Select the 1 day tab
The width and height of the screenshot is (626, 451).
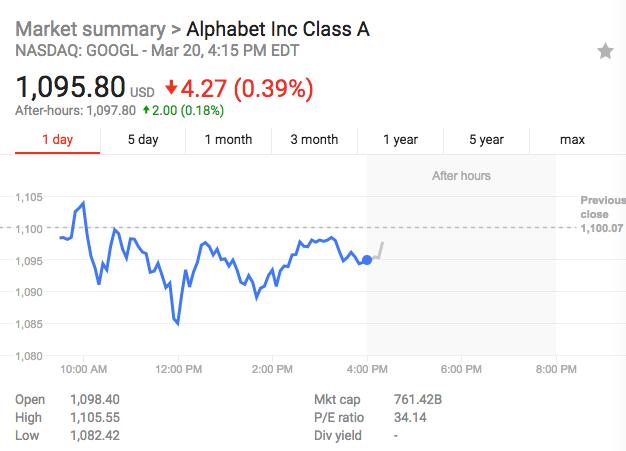pyautogui.click(x=57, y=140)
